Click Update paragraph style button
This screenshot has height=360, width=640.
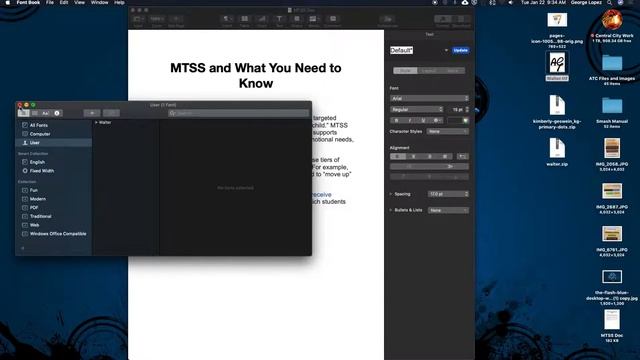(x=460, y=50)
